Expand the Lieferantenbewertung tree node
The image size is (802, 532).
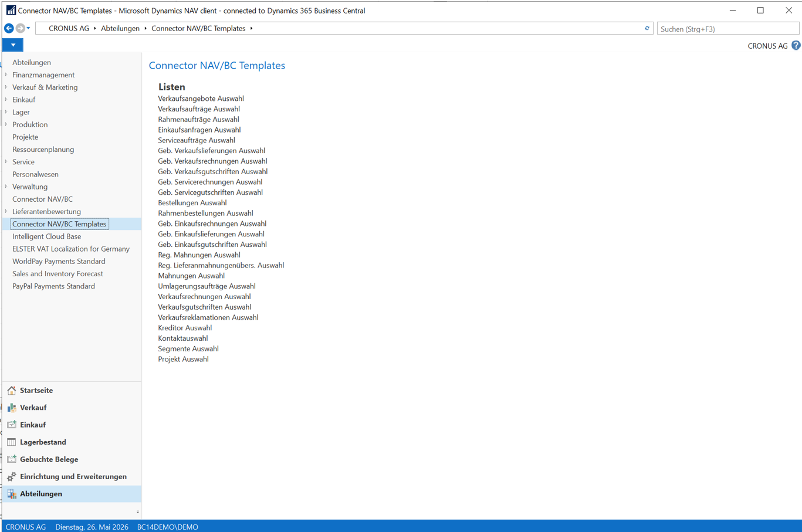click(x=6, y=211)
